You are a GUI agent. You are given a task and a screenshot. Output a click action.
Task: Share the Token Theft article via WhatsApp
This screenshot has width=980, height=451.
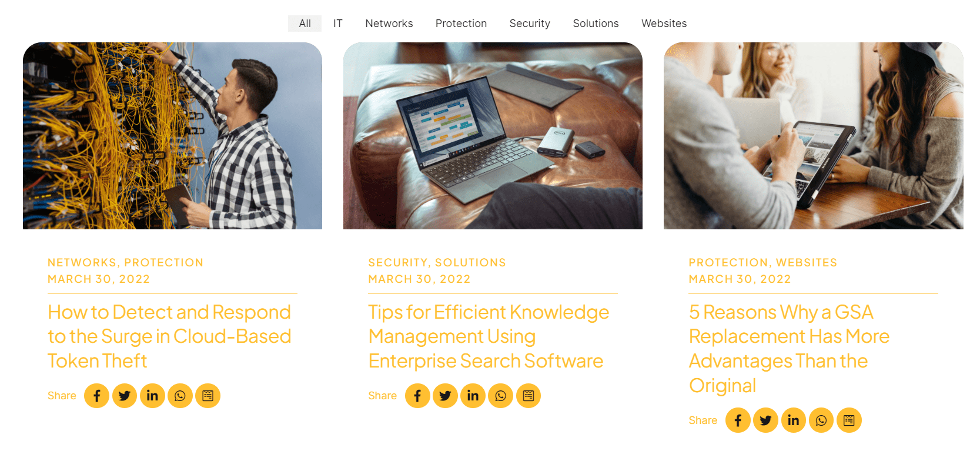pyautogui.click(x=180, y=396)
